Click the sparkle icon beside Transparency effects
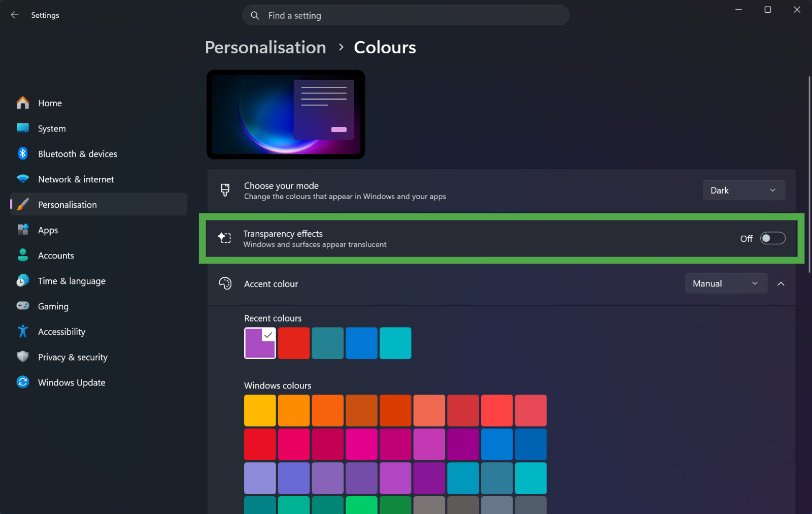 tap(224, 238)
